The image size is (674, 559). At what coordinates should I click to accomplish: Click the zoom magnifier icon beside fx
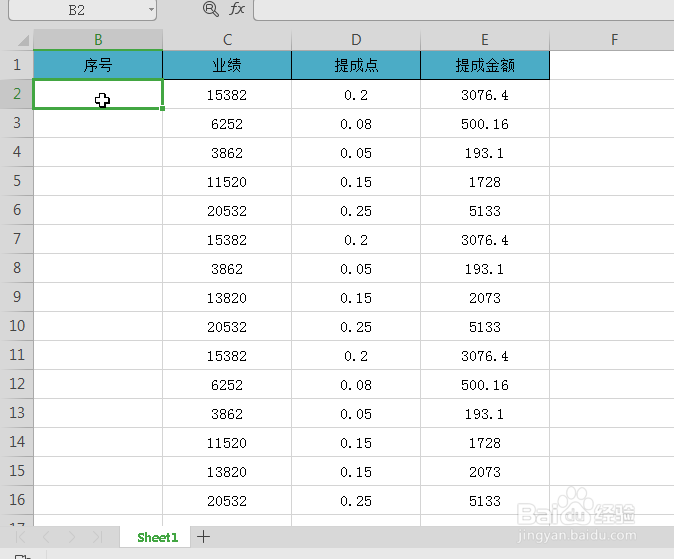click(x=211, y=9)
